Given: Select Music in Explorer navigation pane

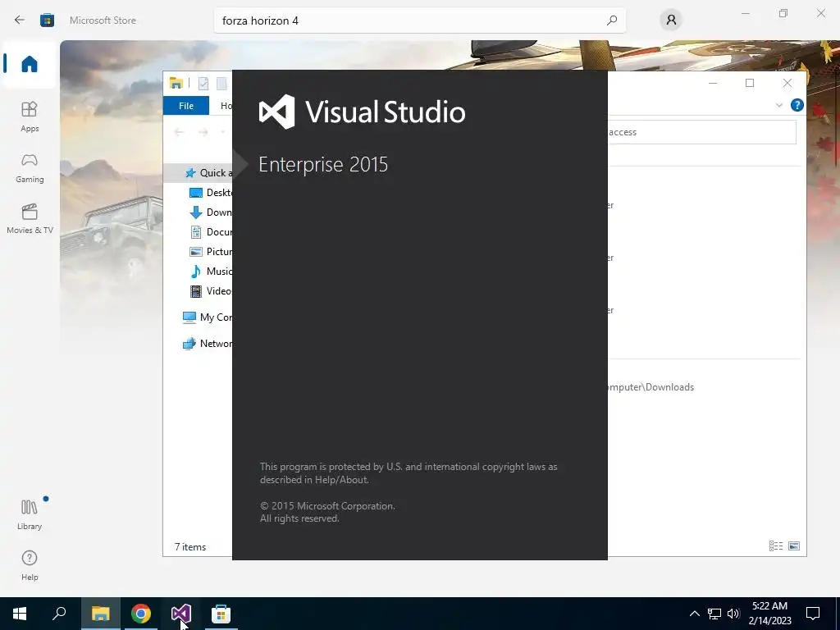Looking at the screenshot, I should [211, 271].
